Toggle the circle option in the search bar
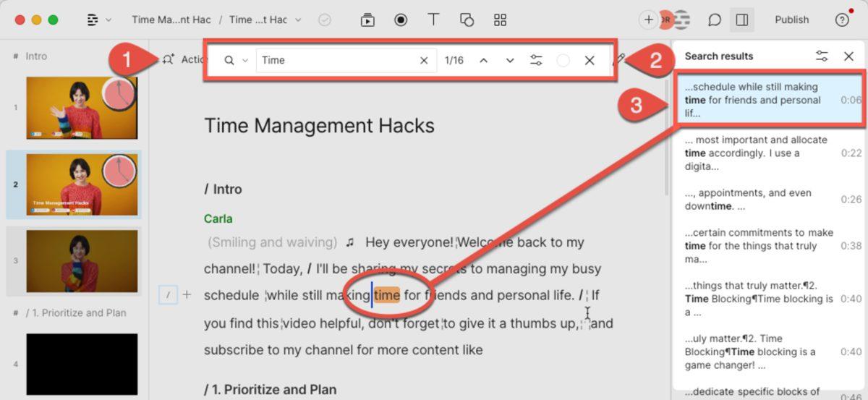This screenshot has width=868, height=400. [563, 61]
